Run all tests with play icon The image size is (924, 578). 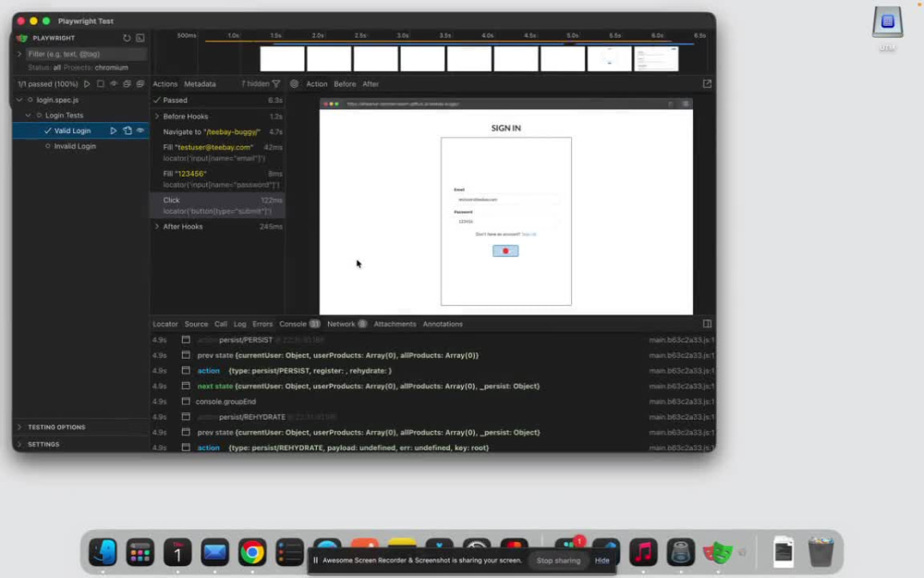[87, 84]
